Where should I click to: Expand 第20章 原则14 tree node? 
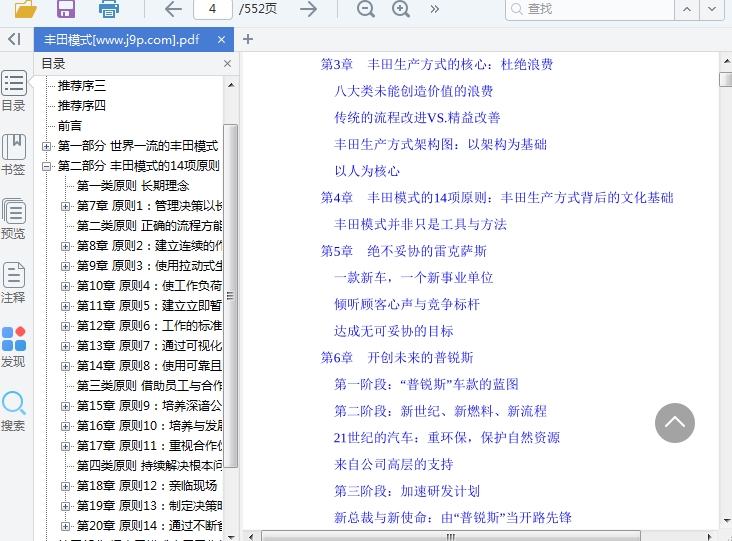click(x=65, y=526)
